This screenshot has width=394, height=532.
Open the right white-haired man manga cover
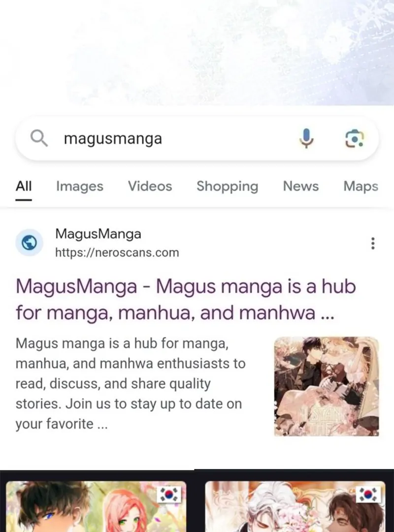pyautogui.click(x=295, y=506)
